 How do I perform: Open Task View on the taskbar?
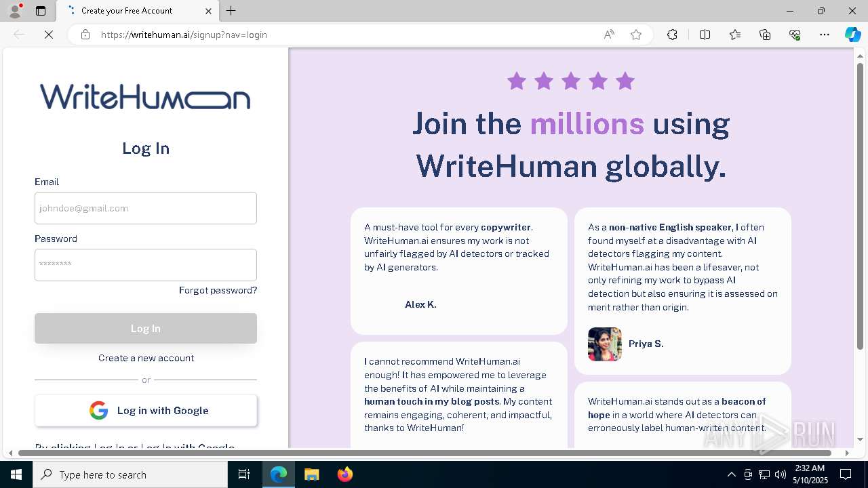[244, 474]
